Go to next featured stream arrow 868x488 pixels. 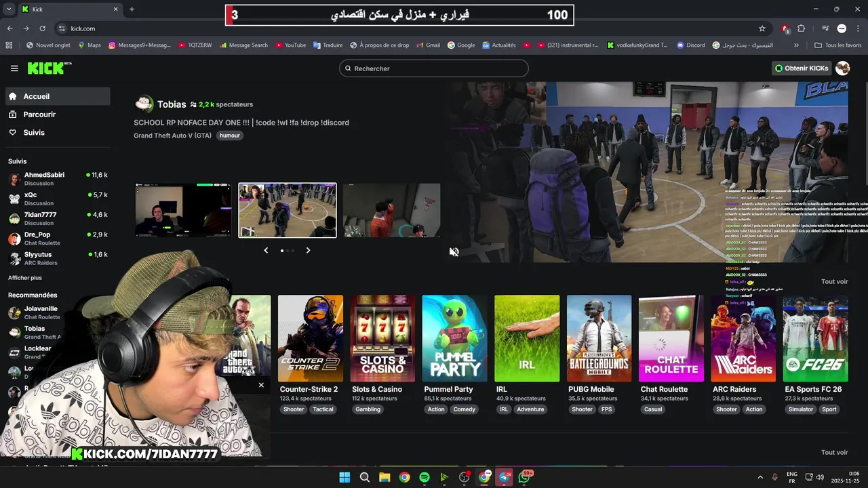click(x=308, y=250)
